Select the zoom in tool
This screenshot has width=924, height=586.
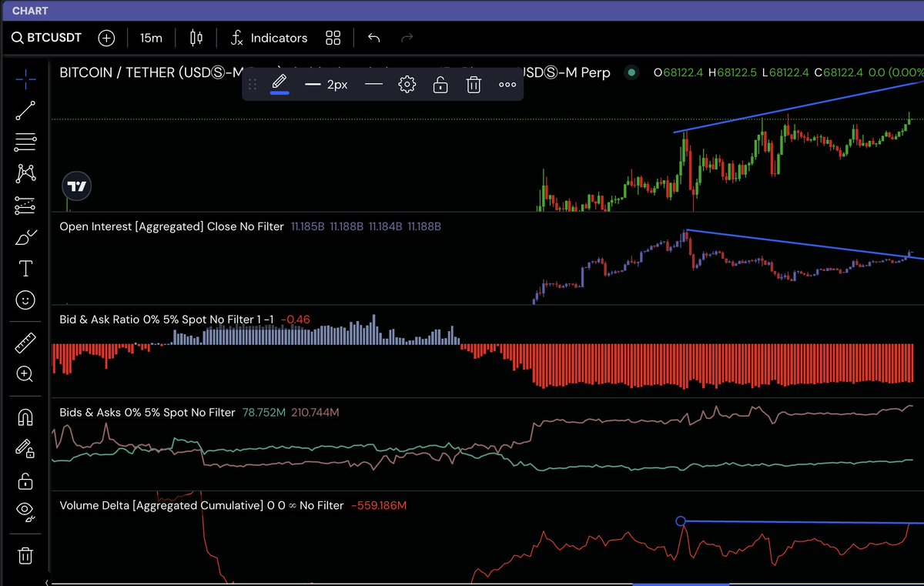25,375
